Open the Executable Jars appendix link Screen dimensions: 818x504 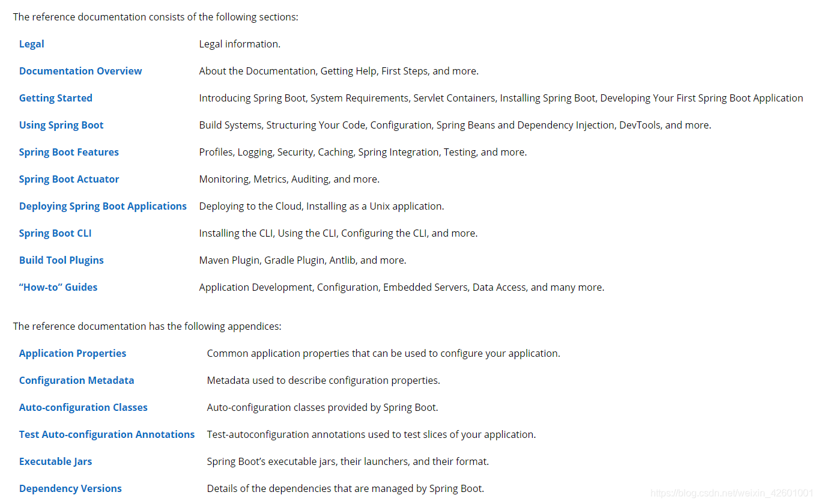click(56, 461)
